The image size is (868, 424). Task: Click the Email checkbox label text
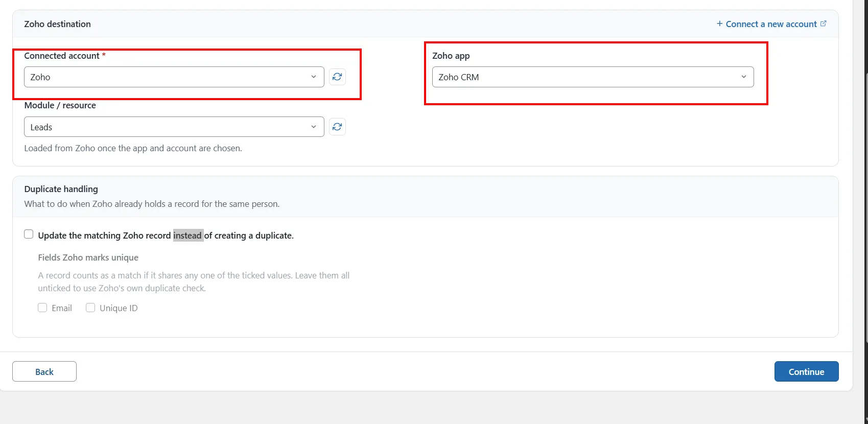(x=62, y=308)
